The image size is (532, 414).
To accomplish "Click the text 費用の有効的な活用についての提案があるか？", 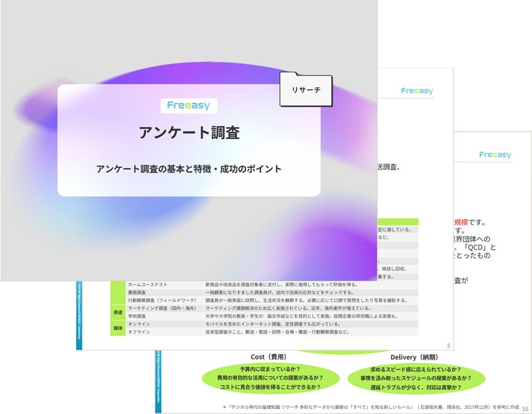I will pos(270,378).
